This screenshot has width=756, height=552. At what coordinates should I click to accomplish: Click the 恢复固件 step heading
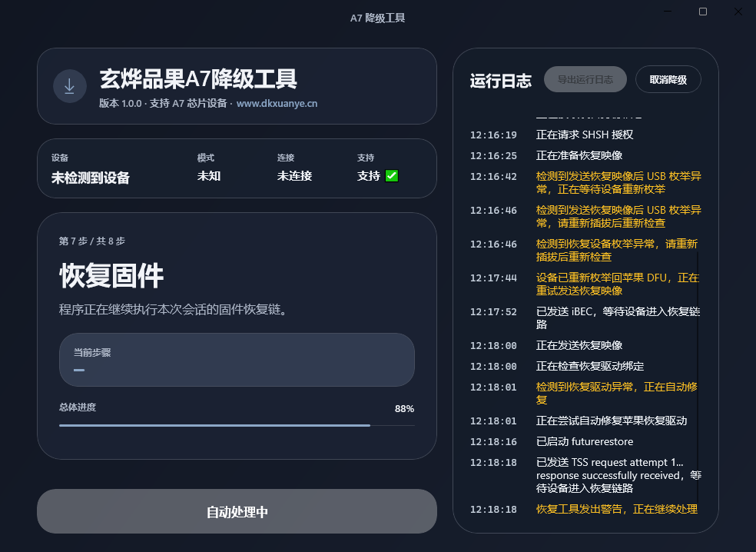111,276
